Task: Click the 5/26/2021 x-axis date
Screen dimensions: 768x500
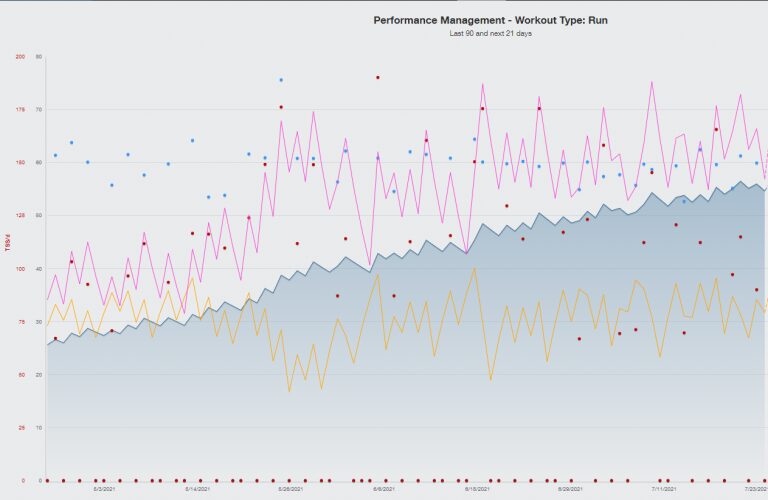Action: tap(291, 489)
